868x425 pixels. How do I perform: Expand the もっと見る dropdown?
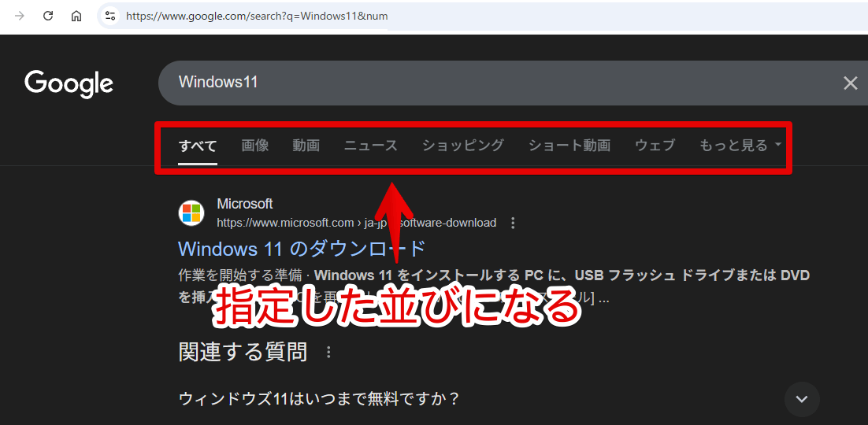click(740, 146)
